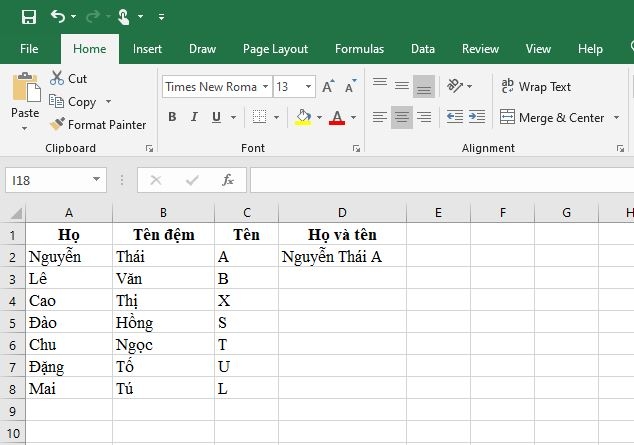Apply red Font Color A
This screenshot has width=634, height=445.
pos(337,117)
